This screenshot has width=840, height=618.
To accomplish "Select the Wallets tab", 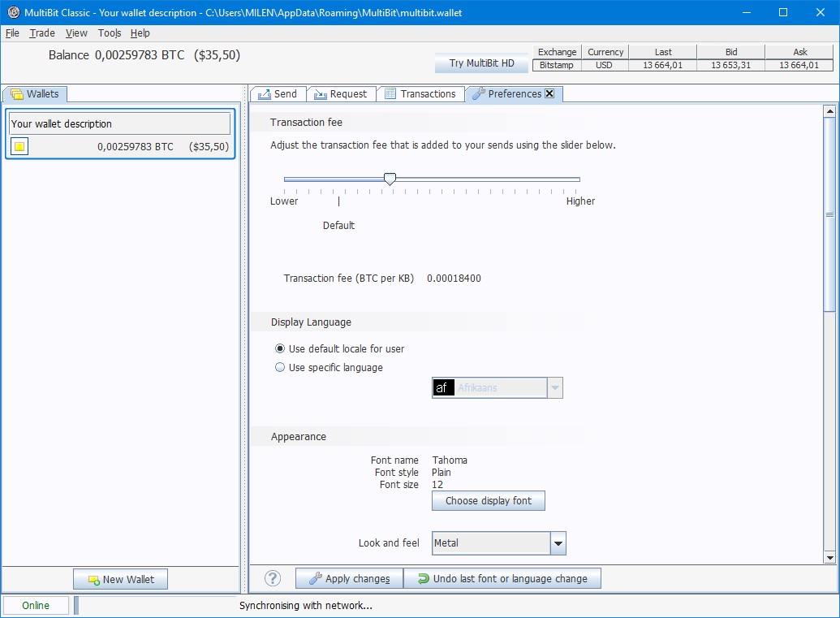I will pyautogui.click(x=36, y=94).
